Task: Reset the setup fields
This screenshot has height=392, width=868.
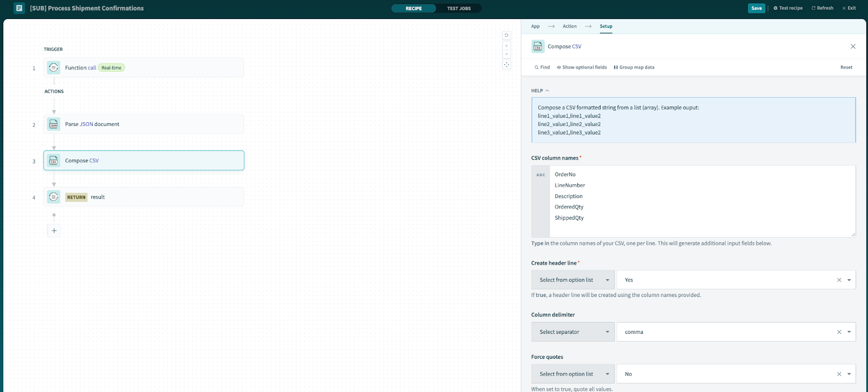Action: [x=846, y=67]
